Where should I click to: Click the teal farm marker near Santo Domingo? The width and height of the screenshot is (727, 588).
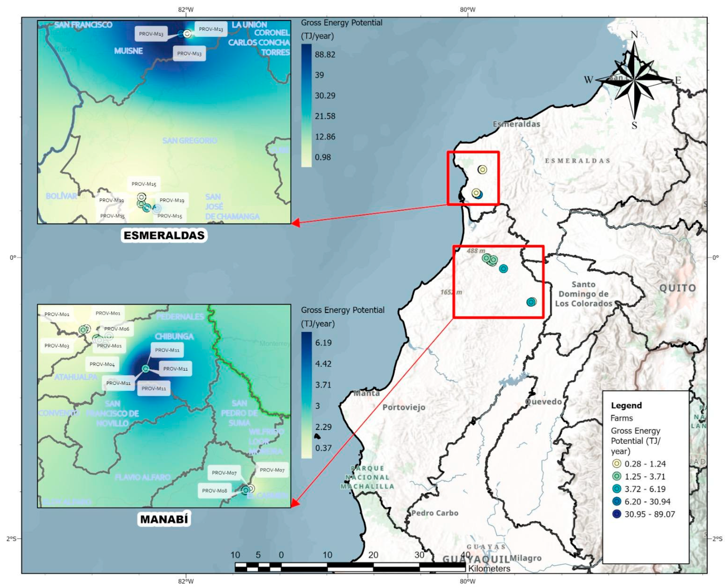pyautogui.click(x=531, y=302)
